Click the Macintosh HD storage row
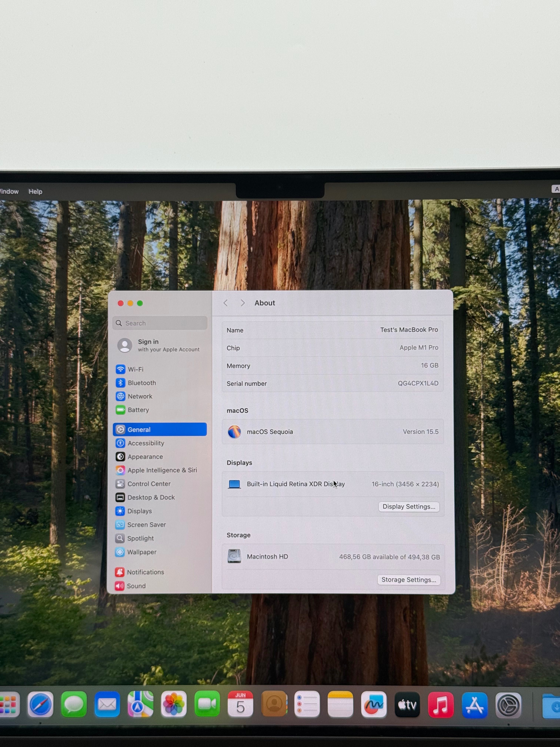 [333, 557]
